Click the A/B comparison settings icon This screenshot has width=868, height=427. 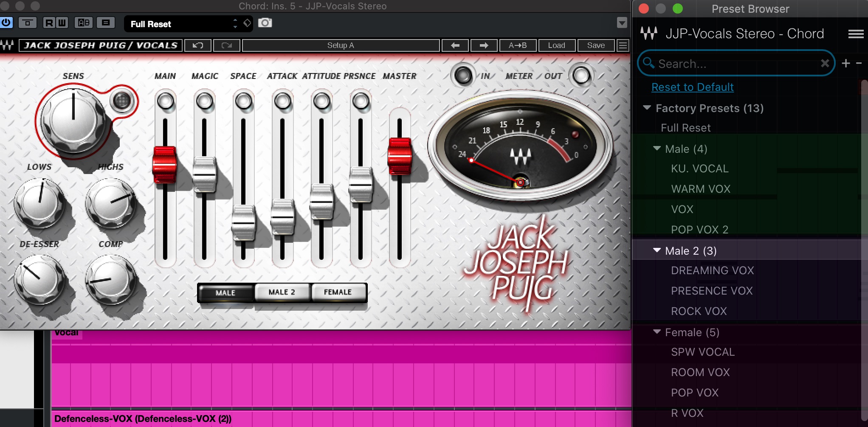(84, 23)
